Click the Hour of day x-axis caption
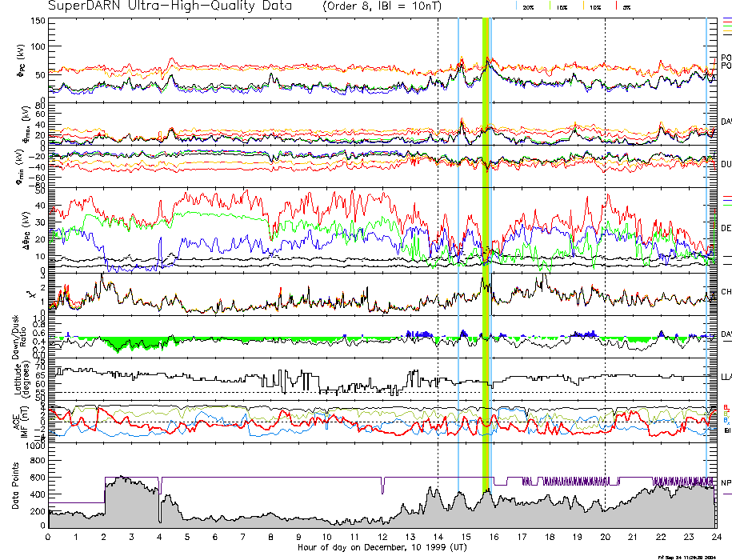This screenshot has width=732, height=560. click(382, 547)
